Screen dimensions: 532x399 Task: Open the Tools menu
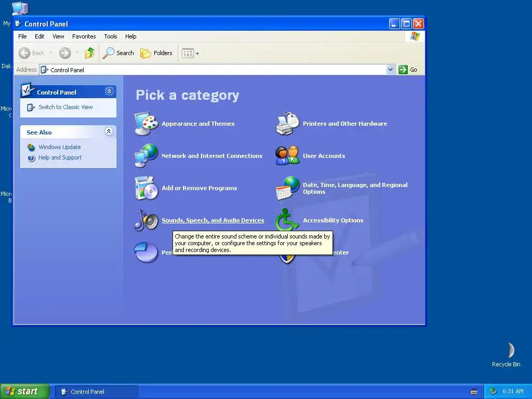click(111, 36)
